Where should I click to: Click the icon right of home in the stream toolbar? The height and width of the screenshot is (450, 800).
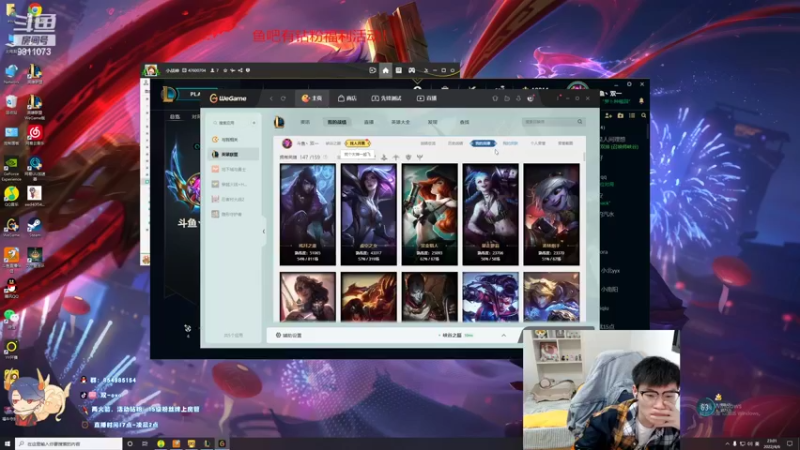click(398, 70)
